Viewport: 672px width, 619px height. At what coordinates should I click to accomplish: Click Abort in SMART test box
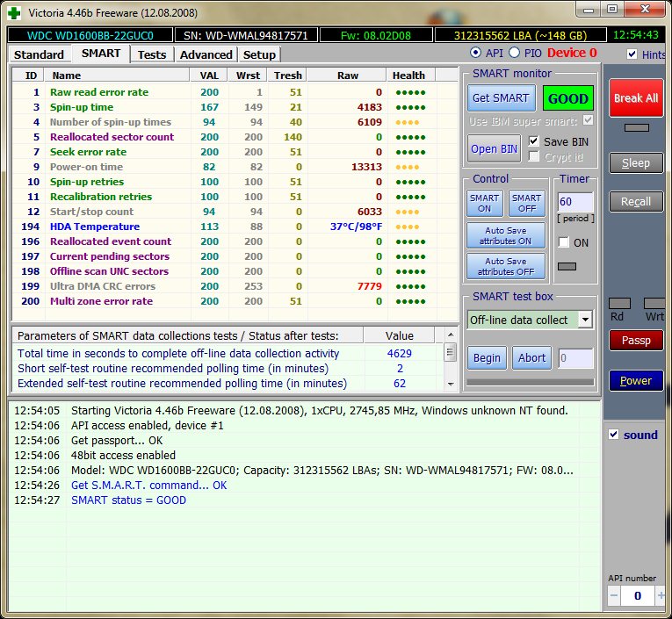[x=531, y=357]
